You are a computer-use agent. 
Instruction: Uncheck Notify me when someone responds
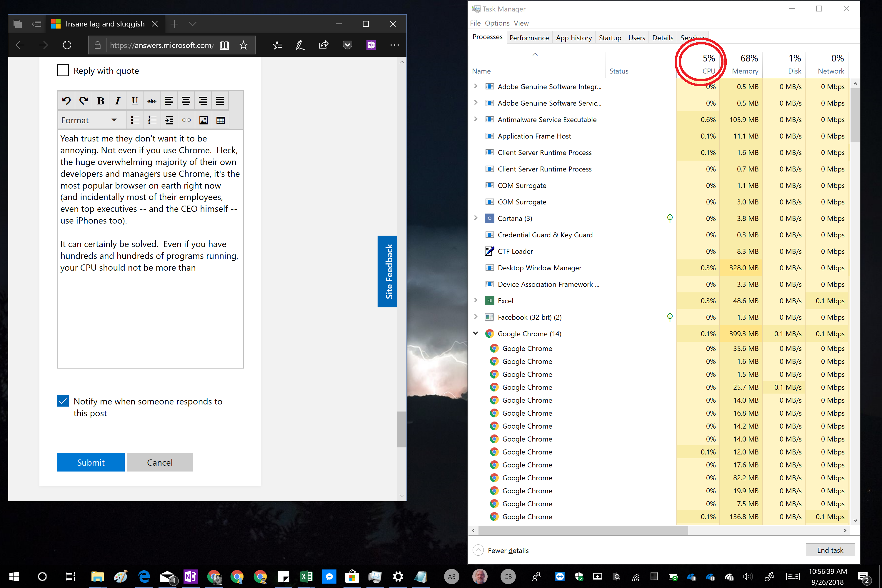[63, 401]
